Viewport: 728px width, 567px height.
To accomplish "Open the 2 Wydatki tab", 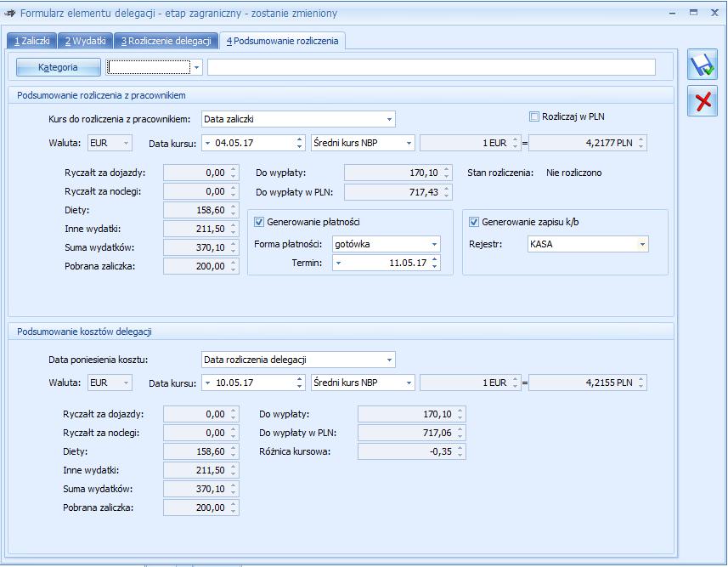I will [86, 41].
